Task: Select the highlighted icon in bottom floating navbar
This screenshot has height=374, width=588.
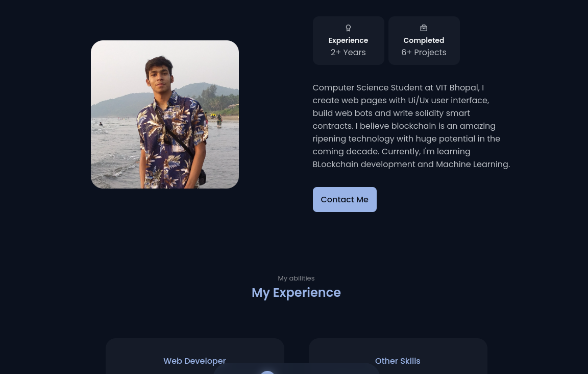Action: tap(267, 372)
